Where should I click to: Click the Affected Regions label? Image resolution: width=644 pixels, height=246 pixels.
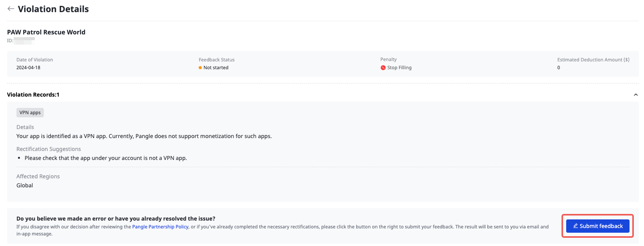tap(38, 176)
